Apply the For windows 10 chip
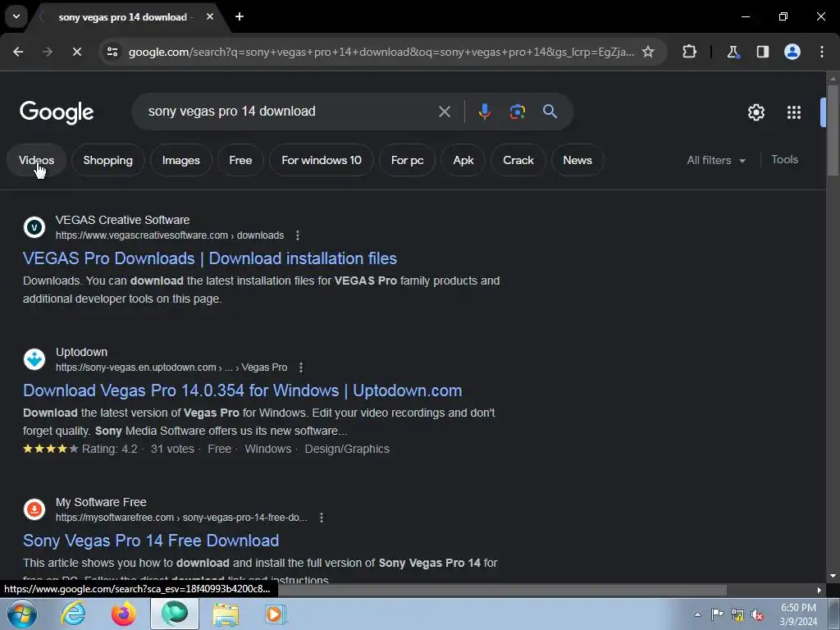The height and width of the screenshot is (630, 840). tap(322, 160)
